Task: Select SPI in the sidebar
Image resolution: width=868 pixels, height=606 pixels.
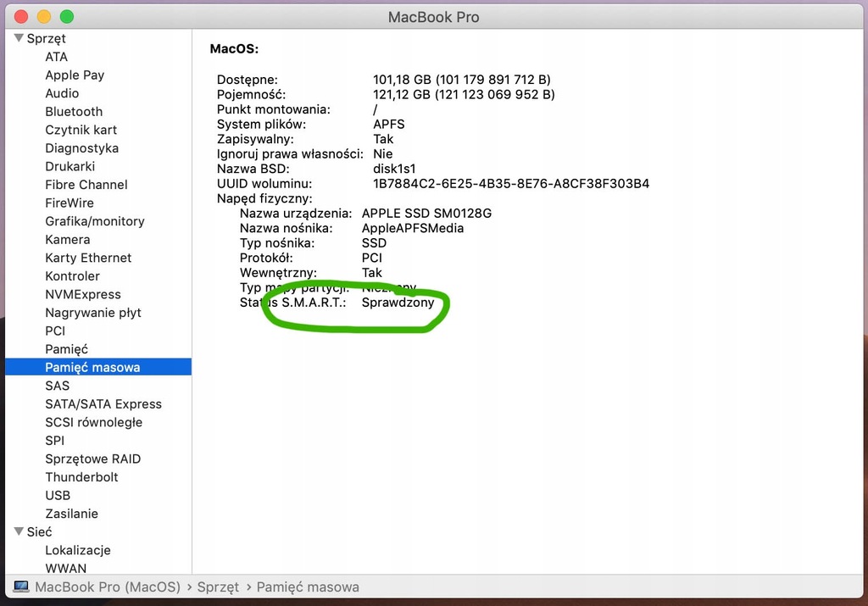Action: click(55, 440)
